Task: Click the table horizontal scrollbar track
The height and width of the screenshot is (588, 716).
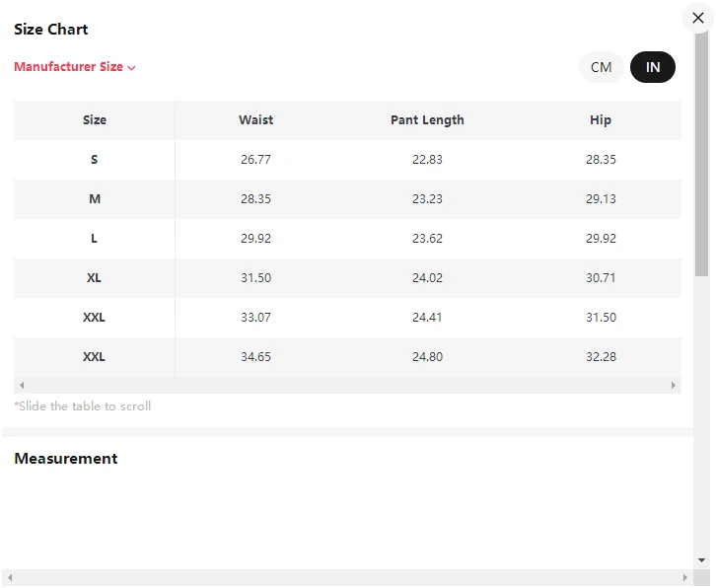Action: [x=347, y=385]
